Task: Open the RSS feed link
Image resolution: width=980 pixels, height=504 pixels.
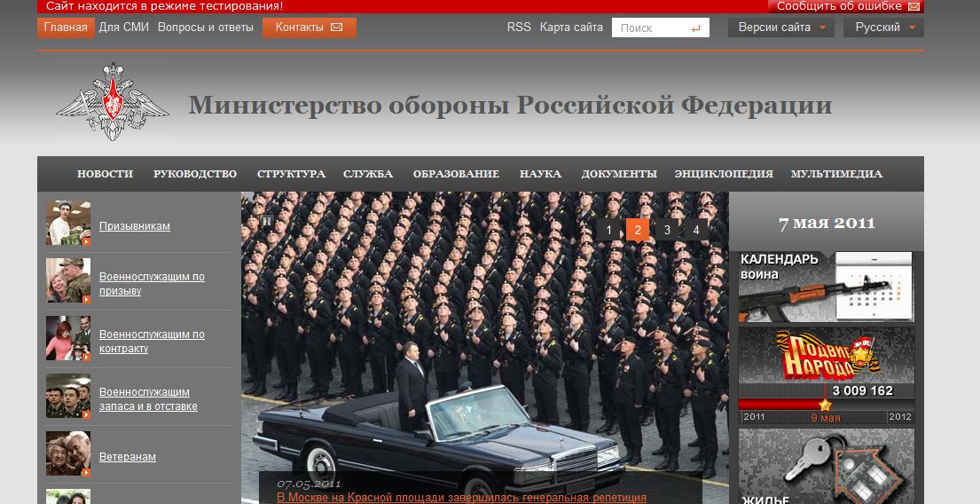Action: pyautogui.click(x=519, y=28)
